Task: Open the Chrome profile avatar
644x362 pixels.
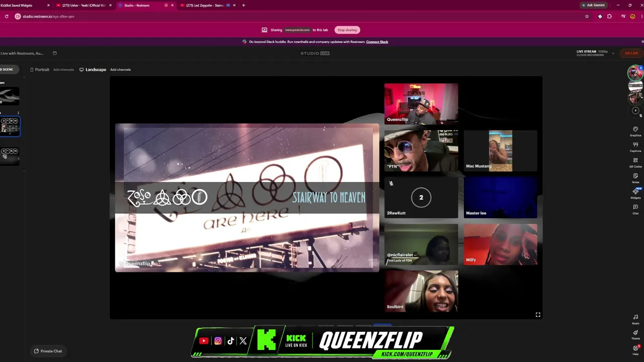Action: [x=633, y=17]
